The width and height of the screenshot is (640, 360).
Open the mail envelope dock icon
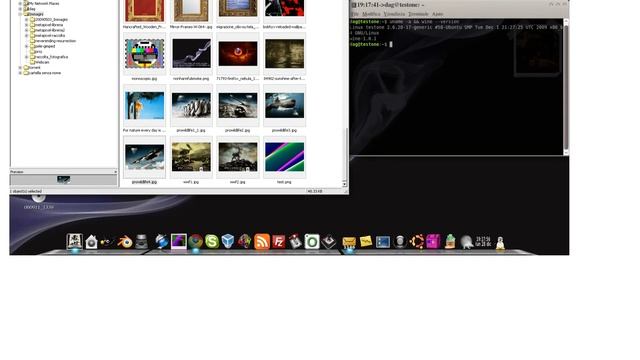point(349,242)
